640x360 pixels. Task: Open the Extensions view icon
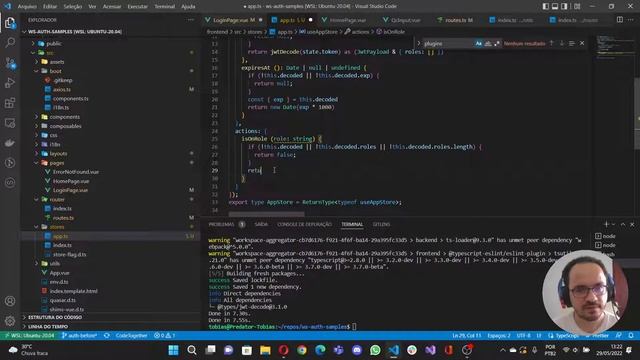(x=10, y=103)
